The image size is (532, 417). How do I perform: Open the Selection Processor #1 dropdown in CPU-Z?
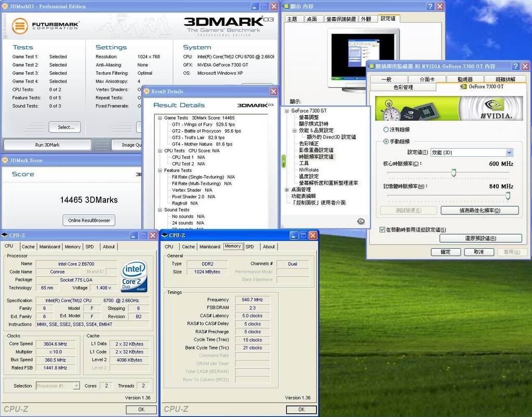pyautogui.click(x=76, y=386)
